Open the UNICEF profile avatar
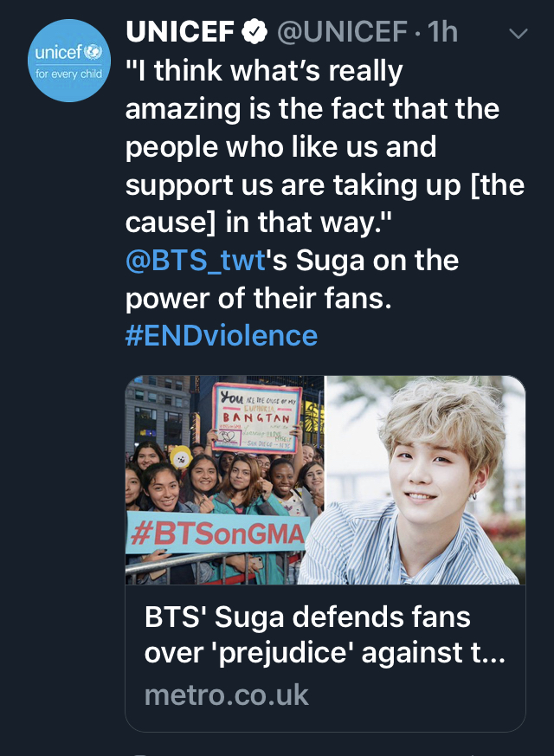This screenshot has height=756, width=554. 69,61
